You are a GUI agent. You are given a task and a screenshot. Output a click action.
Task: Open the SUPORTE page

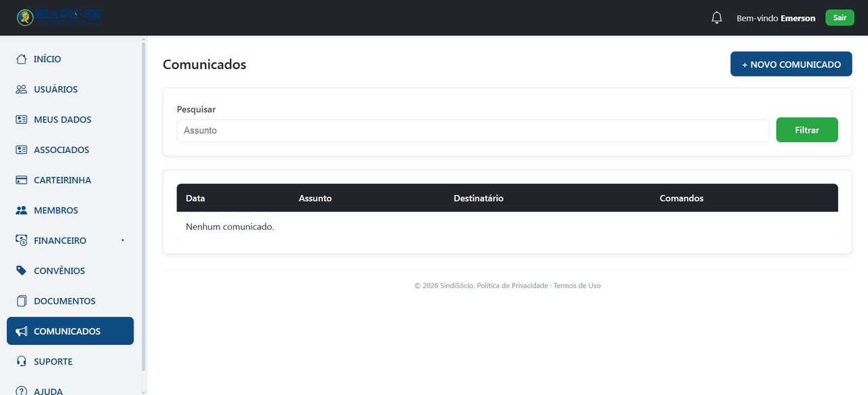[71, 362]
